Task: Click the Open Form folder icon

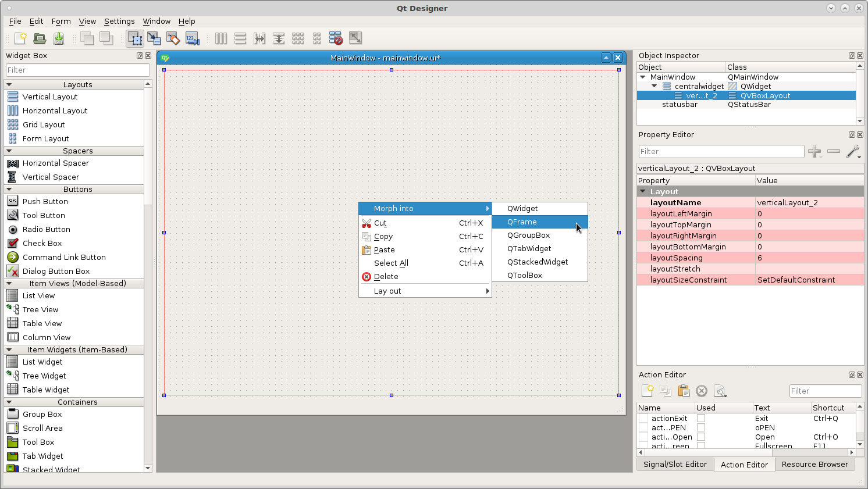Action: 40,38
